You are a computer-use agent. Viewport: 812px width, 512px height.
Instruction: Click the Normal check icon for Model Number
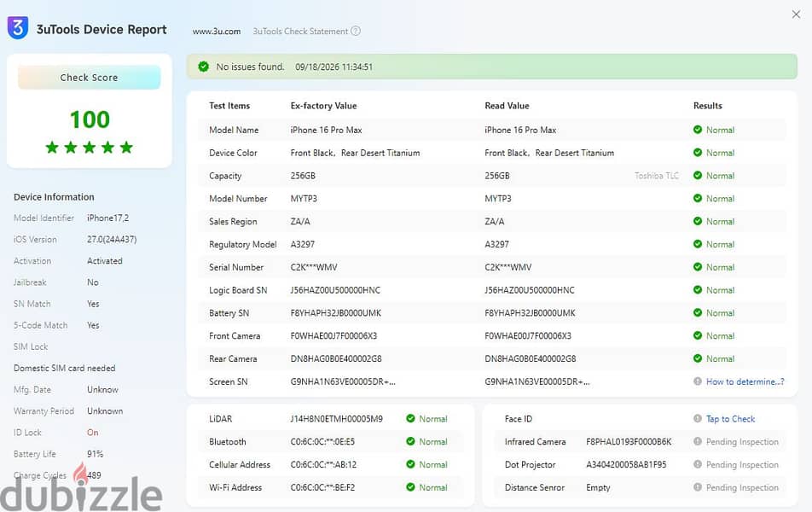[698, 198]
